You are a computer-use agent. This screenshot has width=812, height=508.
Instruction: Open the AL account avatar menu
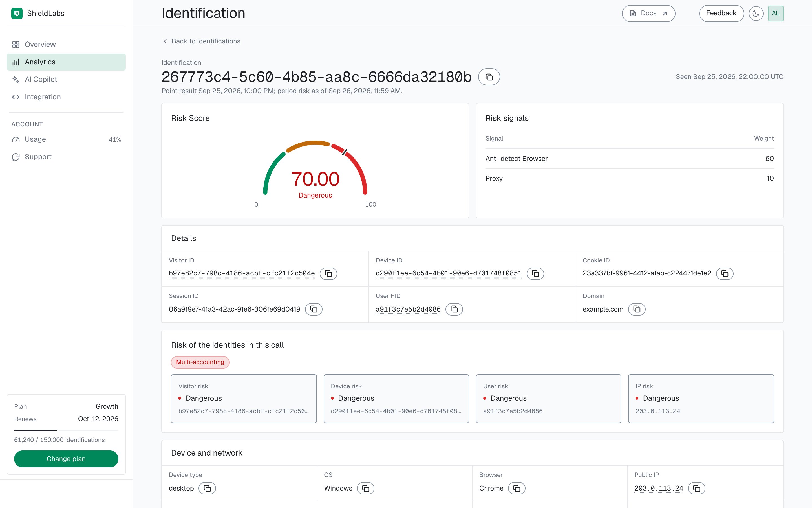pyautogui.click(x=776, y=14)
